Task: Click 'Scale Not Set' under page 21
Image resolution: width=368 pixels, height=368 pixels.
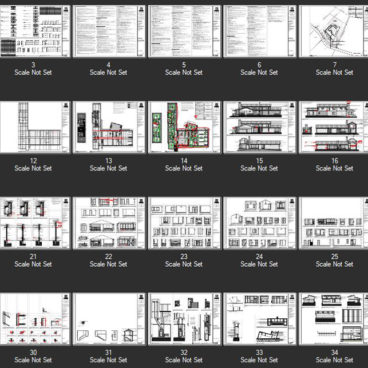Action: pos(33,264)
